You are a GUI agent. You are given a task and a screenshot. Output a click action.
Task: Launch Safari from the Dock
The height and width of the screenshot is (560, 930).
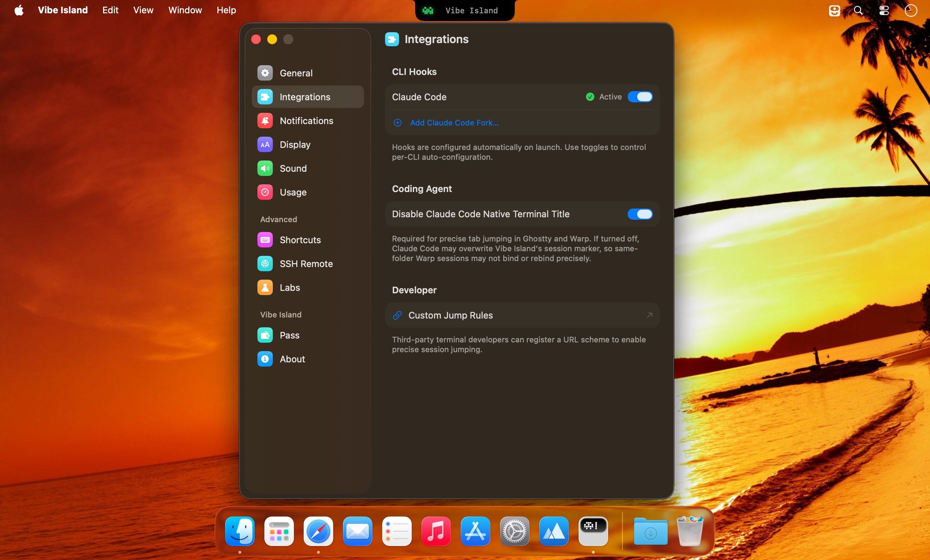pyautogui.click(x=318, y=531)
